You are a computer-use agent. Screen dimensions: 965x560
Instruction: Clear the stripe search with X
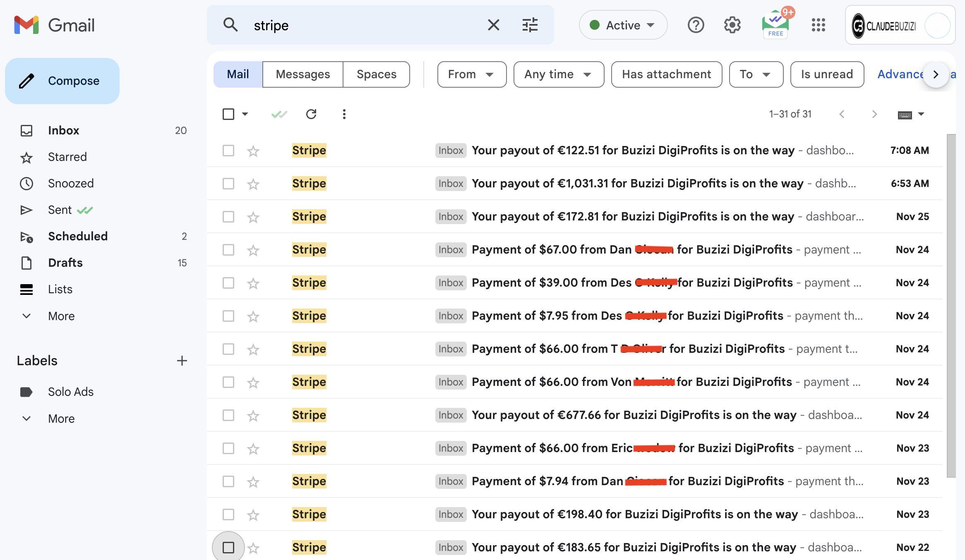point(494,25)
